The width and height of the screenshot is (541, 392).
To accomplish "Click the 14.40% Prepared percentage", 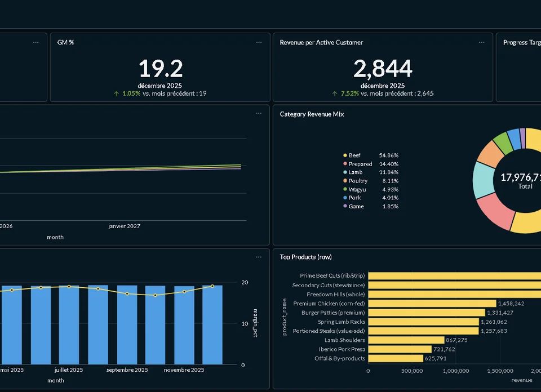I will coord(388,164).
